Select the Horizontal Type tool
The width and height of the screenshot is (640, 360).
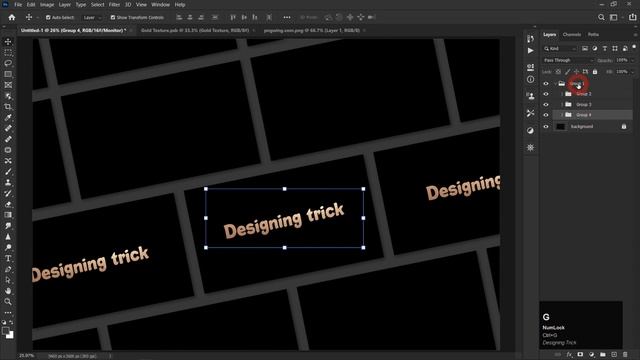click(8, 258)
